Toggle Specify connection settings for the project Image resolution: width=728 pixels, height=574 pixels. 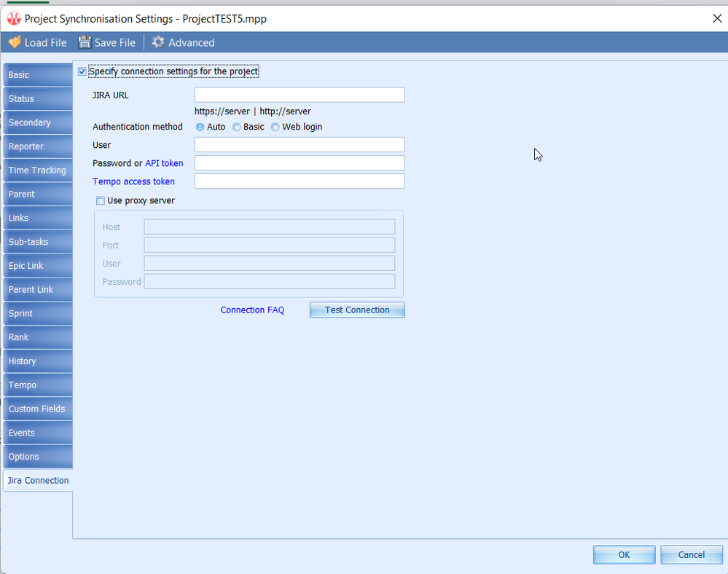point(82,71)
